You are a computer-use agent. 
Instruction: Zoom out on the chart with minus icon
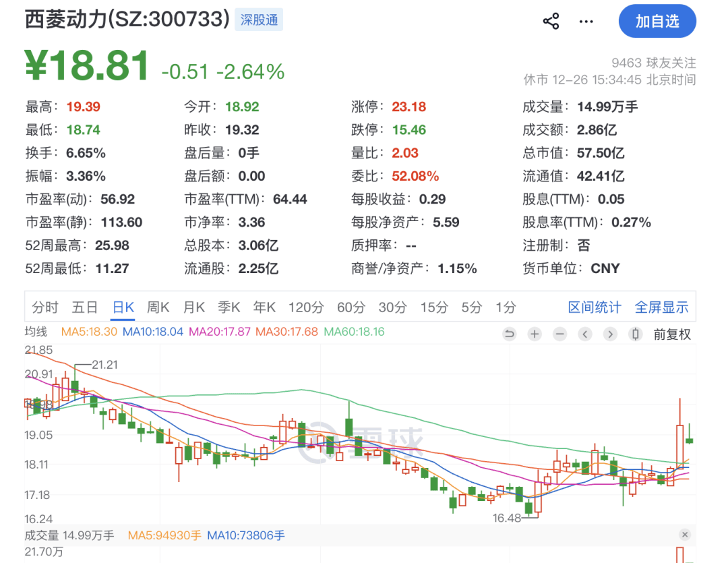tap(559, 334)
